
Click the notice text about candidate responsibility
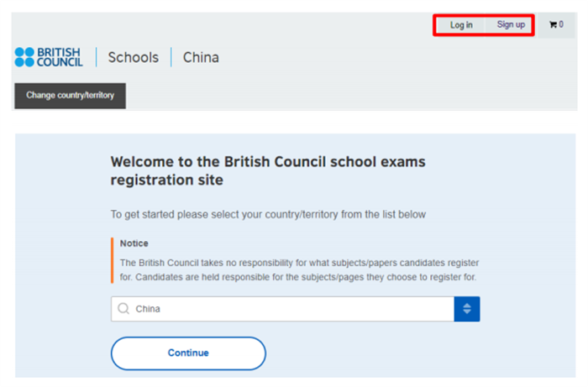299,269
